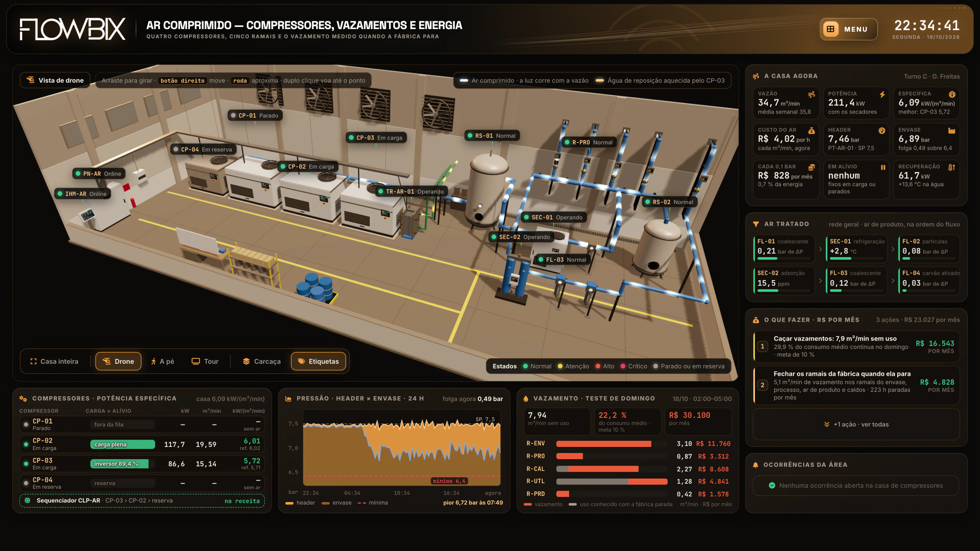Click the money bag icon on Custo do Ar
The image size is (980, 551).
click(811, 131)
